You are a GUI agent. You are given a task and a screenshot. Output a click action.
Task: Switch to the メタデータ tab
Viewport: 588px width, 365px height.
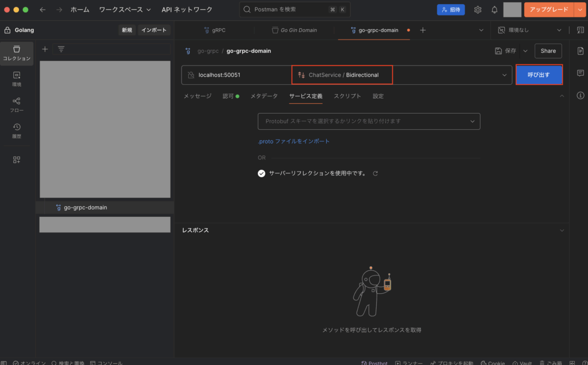coord(264,96)
